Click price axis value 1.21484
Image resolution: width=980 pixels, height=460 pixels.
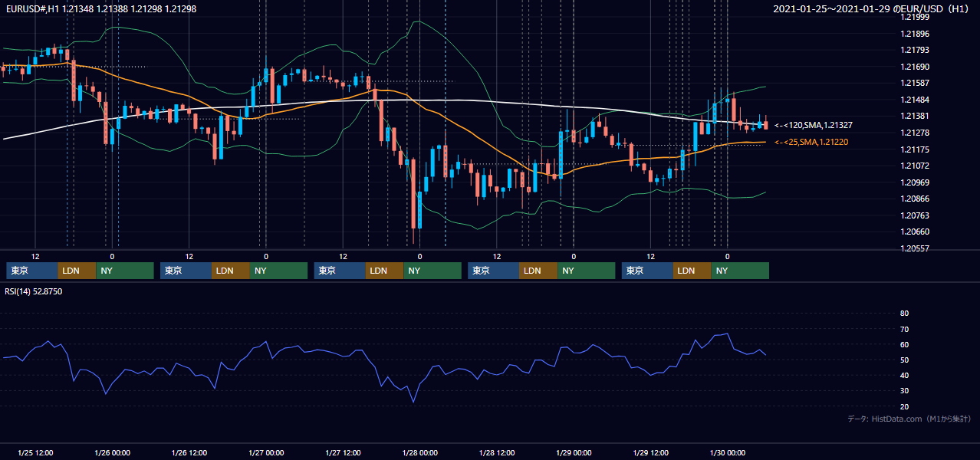(x=916, y=100)
